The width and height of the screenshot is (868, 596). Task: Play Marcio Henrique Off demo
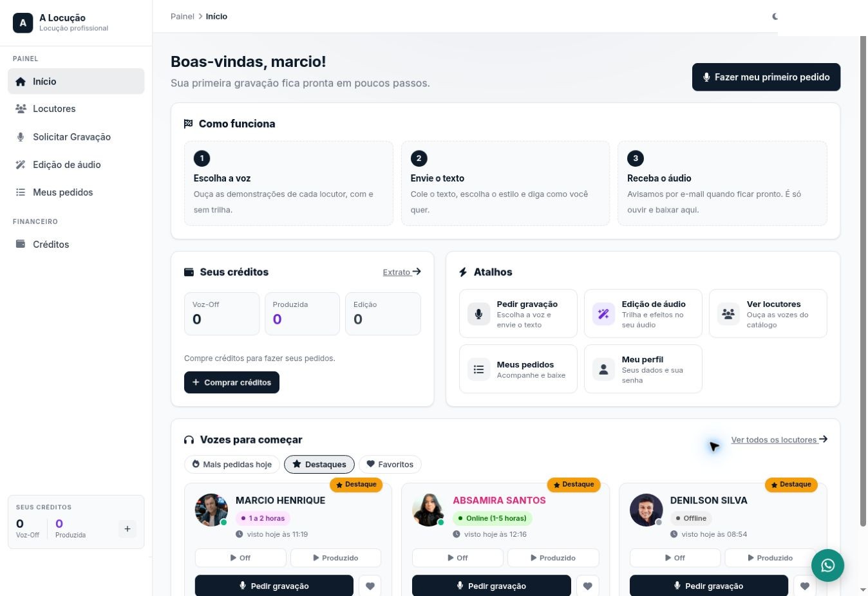240,558
